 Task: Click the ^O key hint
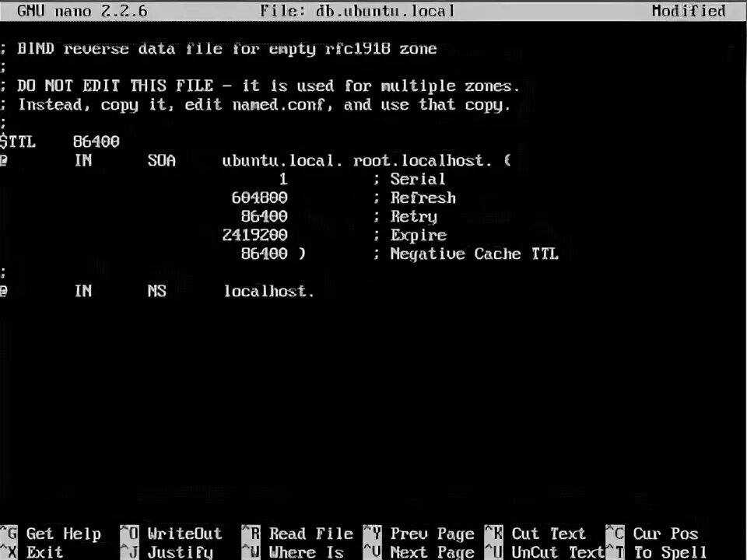click(x=129, y=534)
